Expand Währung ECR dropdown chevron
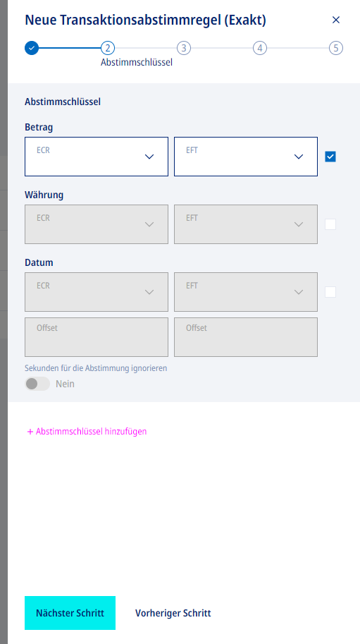 (x=149, y=224)
